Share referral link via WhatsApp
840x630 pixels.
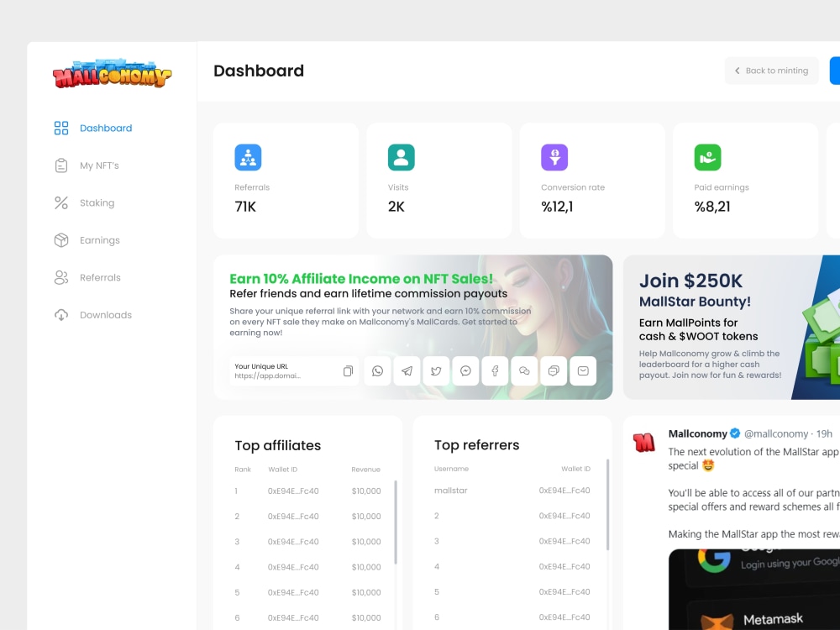(378, 370)
